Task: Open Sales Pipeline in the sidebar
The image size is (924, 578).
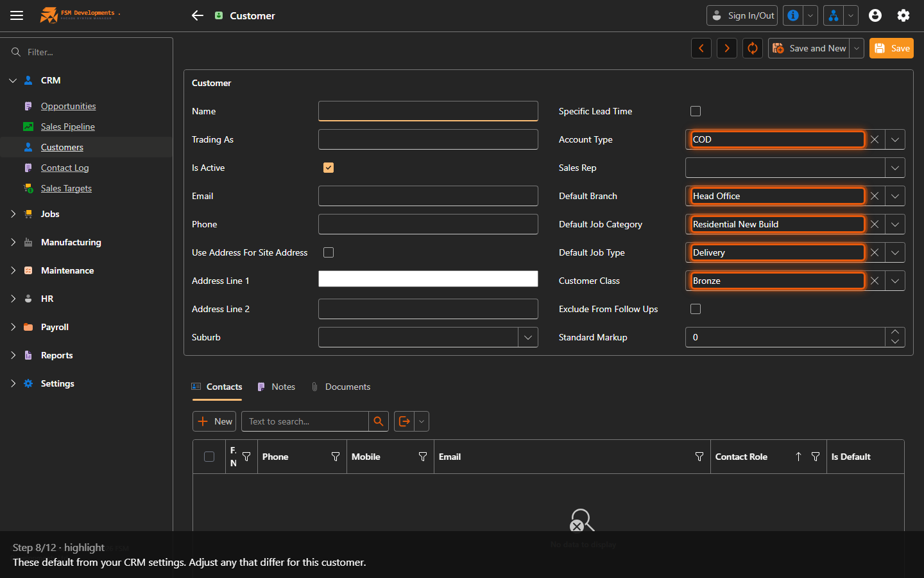Action: (67, 127)
